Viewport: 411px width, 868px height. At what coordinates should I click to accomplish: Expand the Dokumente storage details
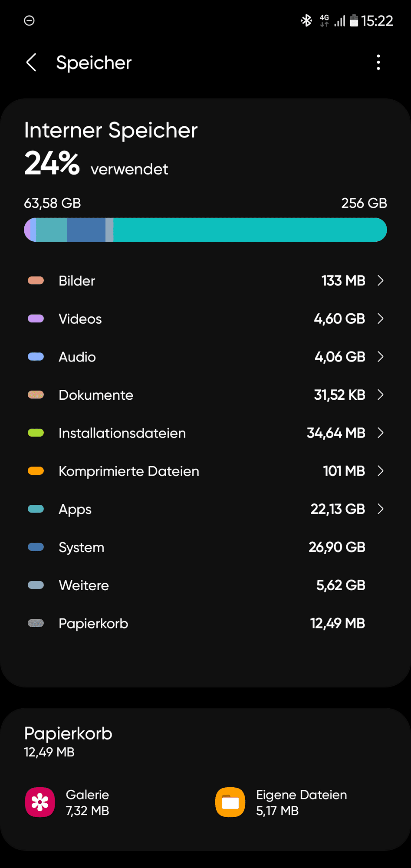click(381, 395)
